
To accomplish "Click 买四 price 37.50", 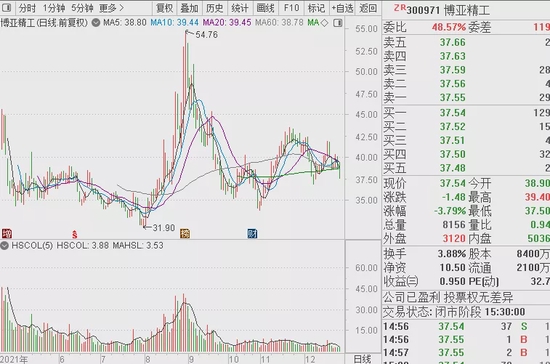I will [452, 154].
